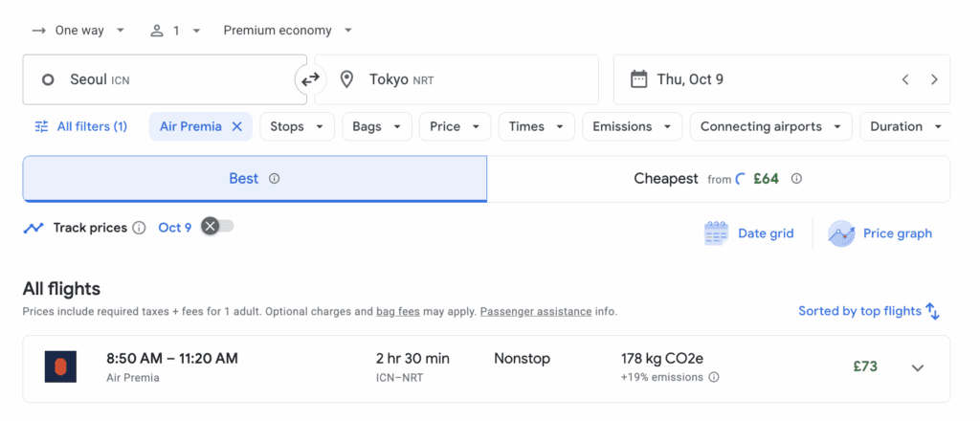
Task: Open All filters panel
Action: (x=80, y=126)
